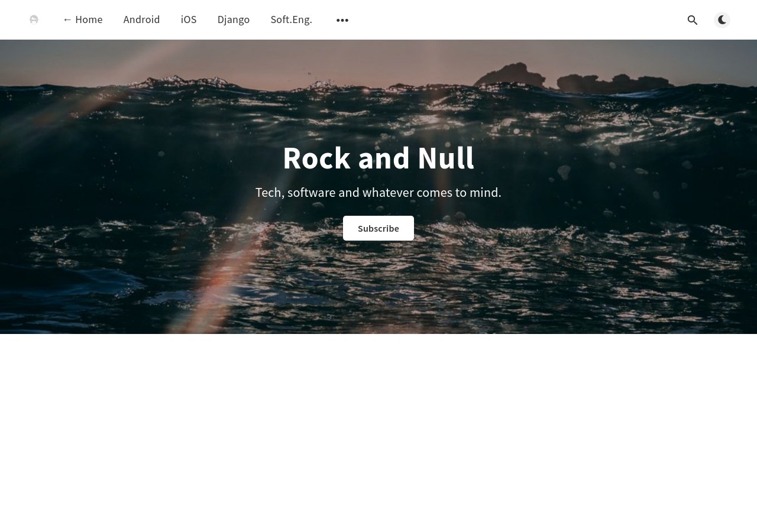Select the Django nav item
757x532 pixels.
pos(234,20)
